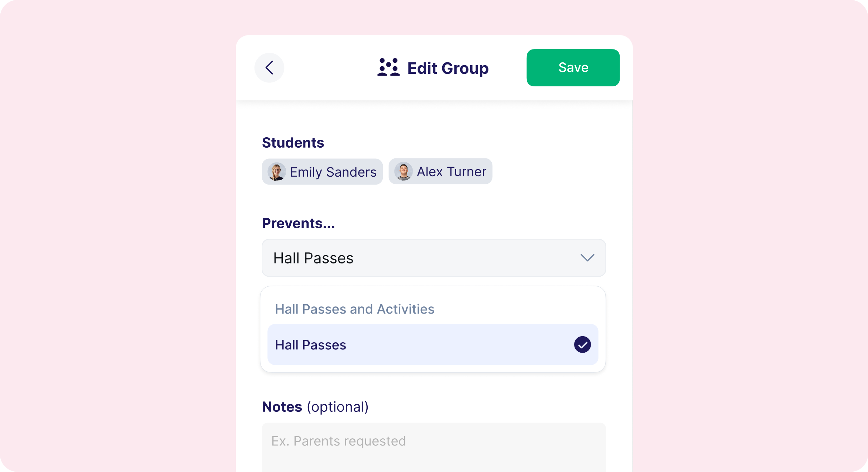The image size is (868, 472).
Task: Click the checkmark icon on Hall Passes option
Action: (582, 344)
